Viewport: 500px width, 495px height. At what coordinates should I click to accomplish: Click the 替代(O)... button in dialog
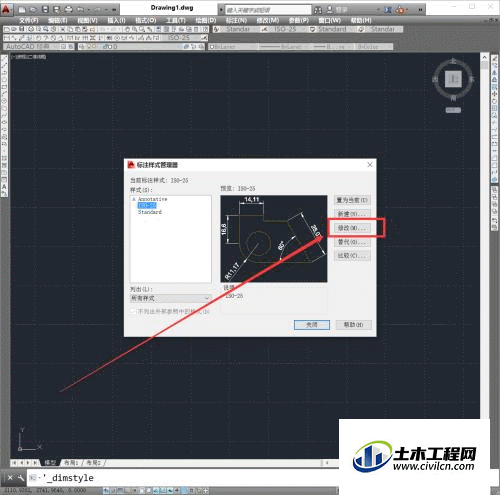pos(352,242)
